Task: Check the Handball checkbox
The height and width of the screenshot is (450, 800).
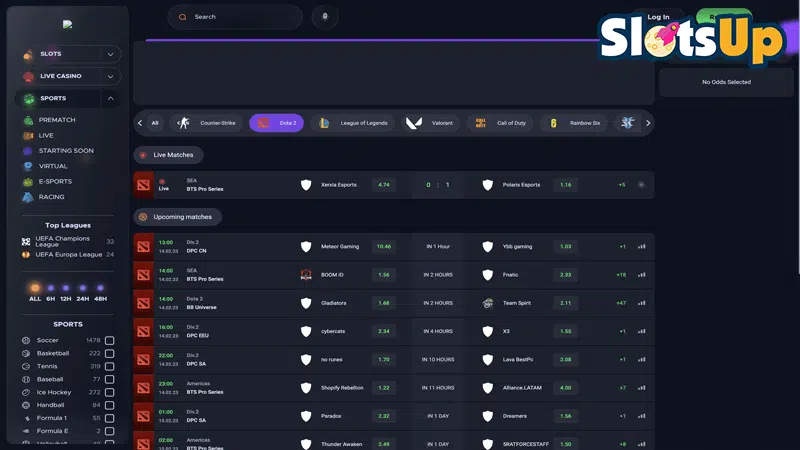Action: pos(109,405)
